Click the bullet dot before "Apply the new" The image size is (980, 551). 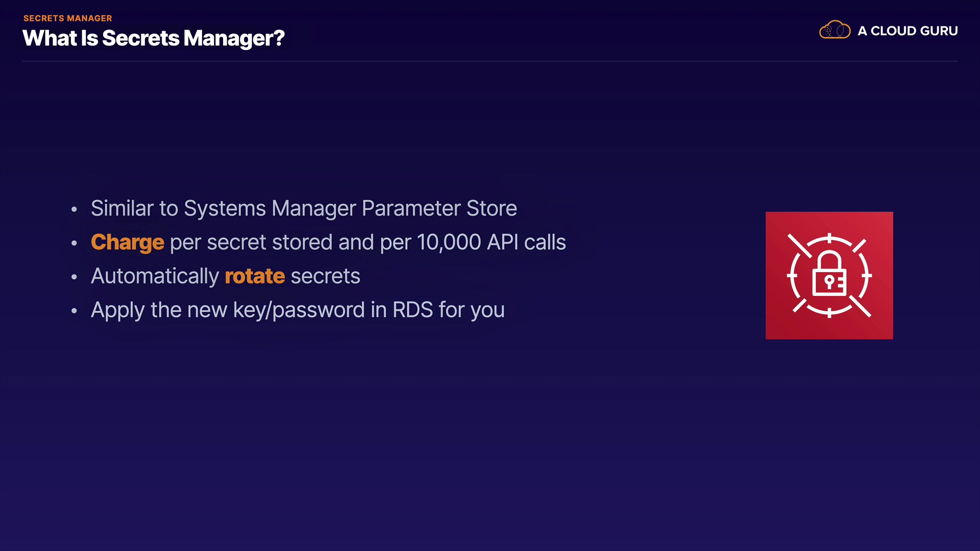[75, 311]
